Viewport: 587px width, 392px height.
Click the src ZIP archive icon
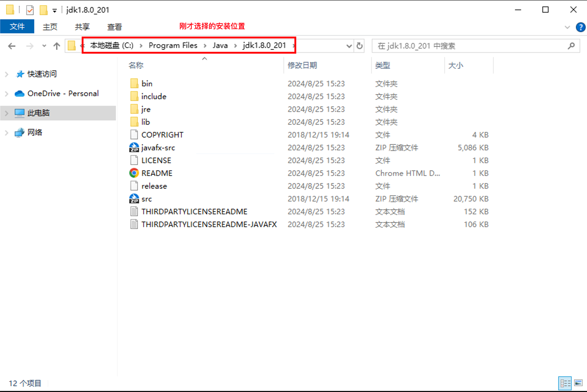pyautogui.click(x=134, y=199)
